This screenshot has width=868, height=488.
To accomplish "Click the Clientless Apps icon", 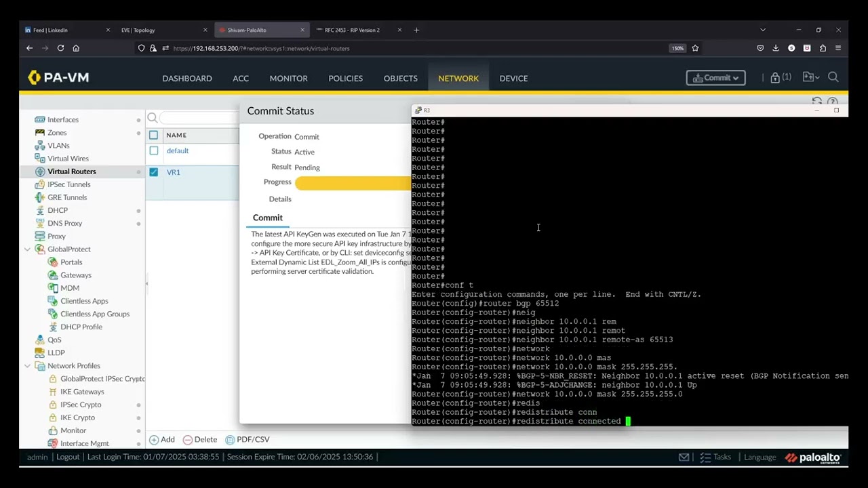I will click(53, 301).
